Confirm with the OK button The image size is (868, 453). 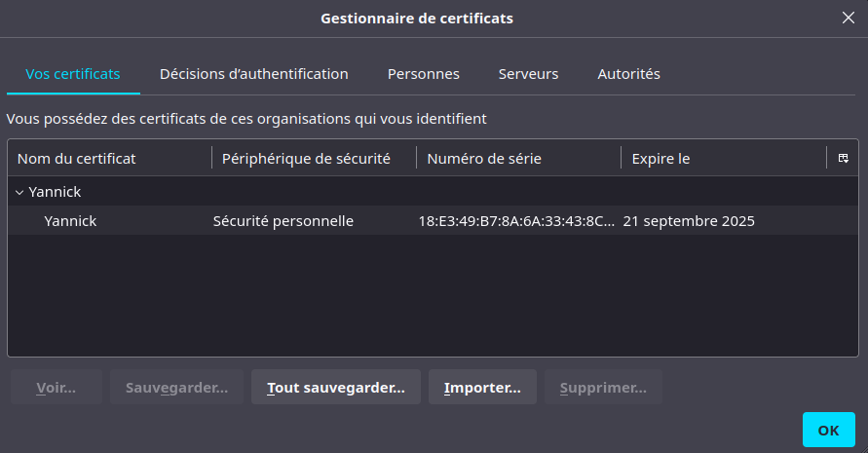coord(828,430)
